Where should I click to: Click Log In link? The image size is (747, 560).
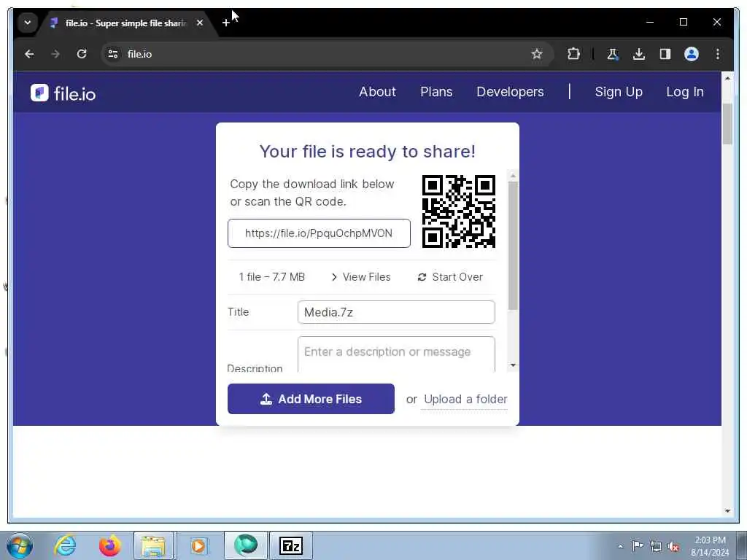point(684,92)
